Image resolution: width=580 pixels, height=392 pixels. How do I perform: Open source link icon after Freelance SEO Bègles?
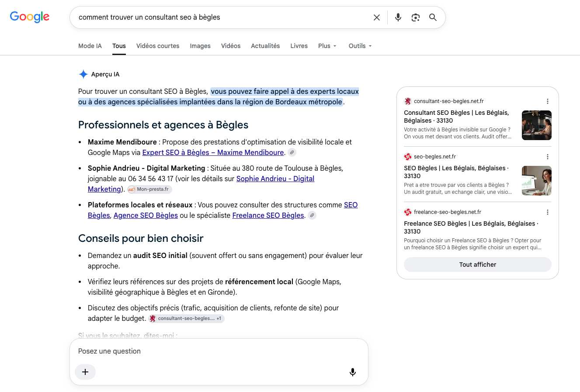[x=312, y=215]
